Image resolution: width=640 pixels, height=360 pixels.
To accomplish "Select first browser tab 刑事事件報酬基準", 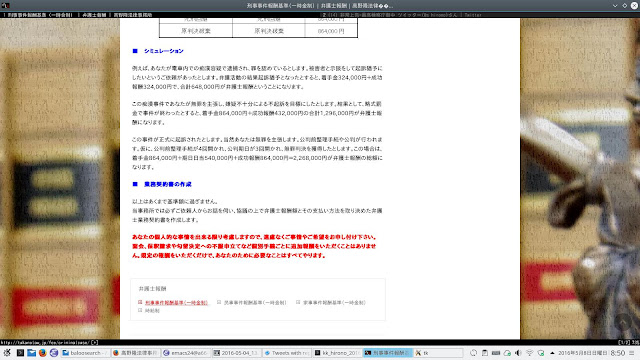I will click(78, 15).
